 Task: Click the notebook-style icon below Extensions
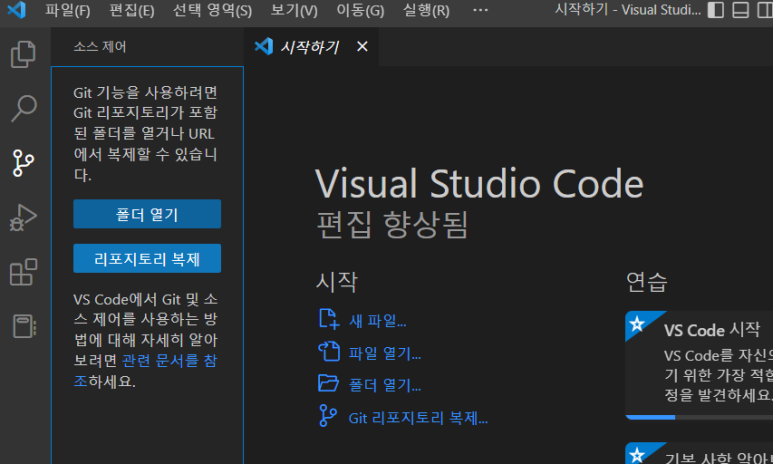[x=24, y=326]
